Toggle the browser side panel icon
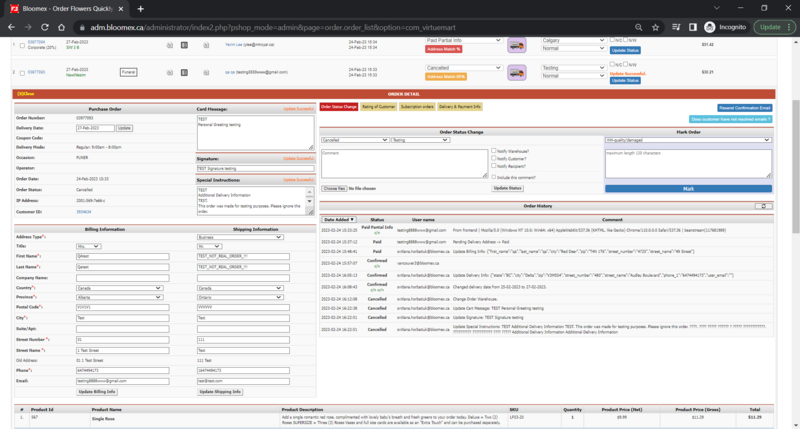 pyautogui.click(x=692, y=27)
